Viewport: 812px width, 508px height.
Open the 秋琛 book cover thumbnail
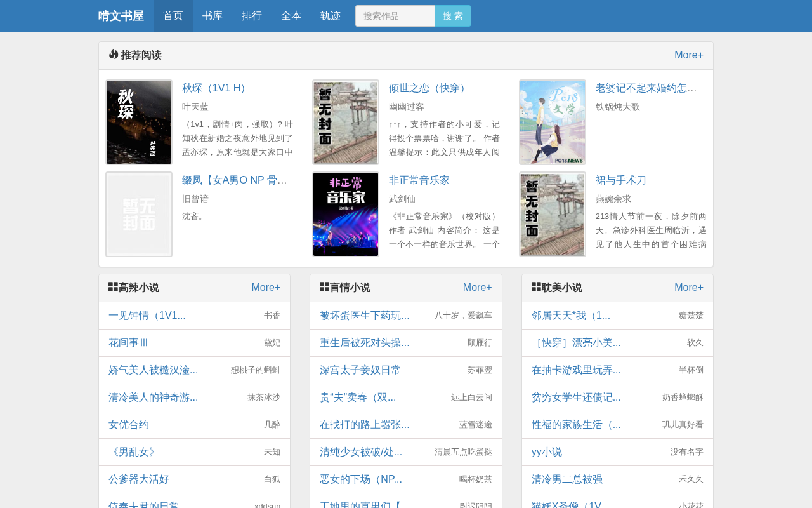tap(139, 122)
